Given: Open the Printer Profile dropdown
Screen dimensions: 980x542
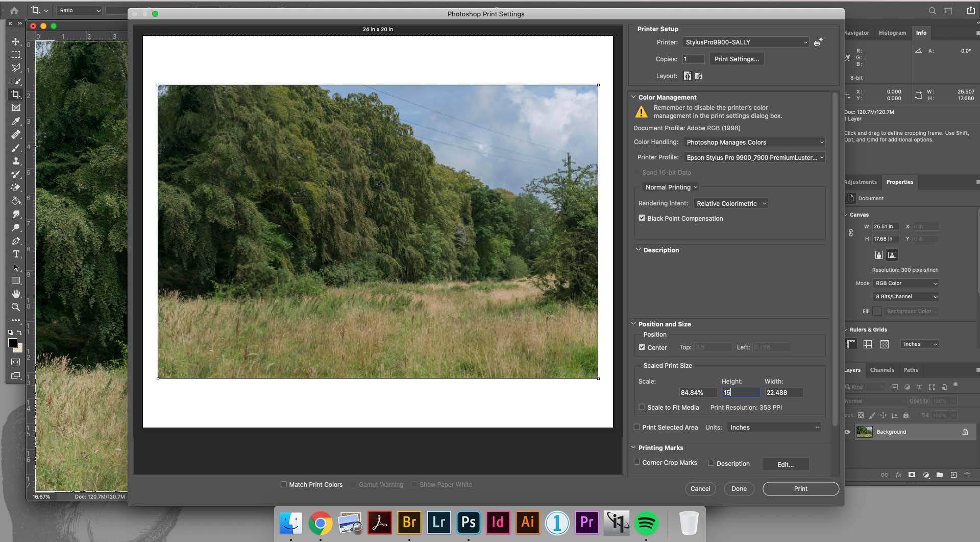Looking at the screenshot, I should click(754, 157).
